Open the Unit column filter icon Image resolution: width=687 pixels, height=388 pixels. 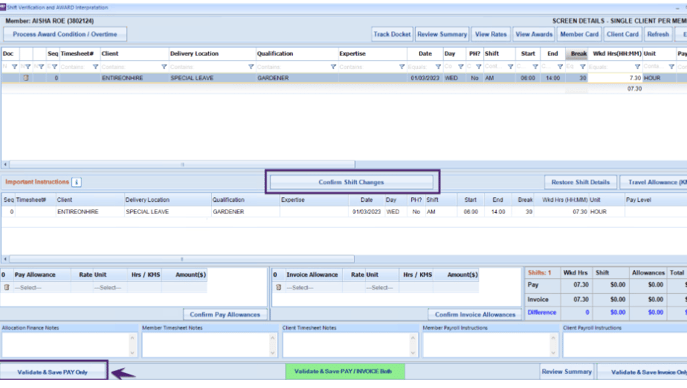click(x=671, y=67)
